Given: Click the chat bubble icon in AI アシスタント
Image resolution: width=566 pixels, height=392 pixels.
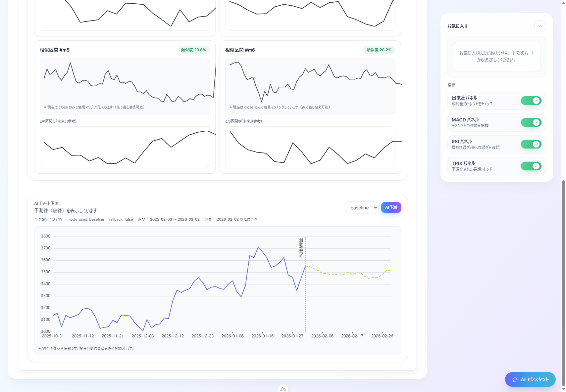Looking at the screenshot, I should point(515,380).
